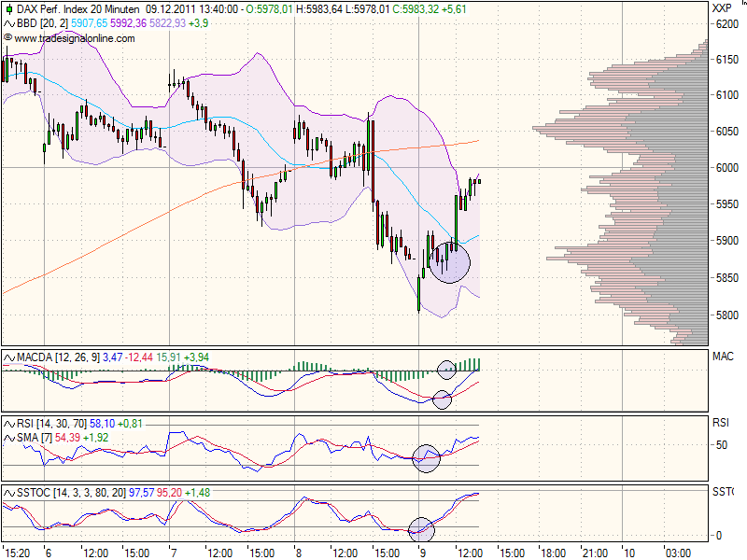Click the high value H:5983,64

[319, 9]
